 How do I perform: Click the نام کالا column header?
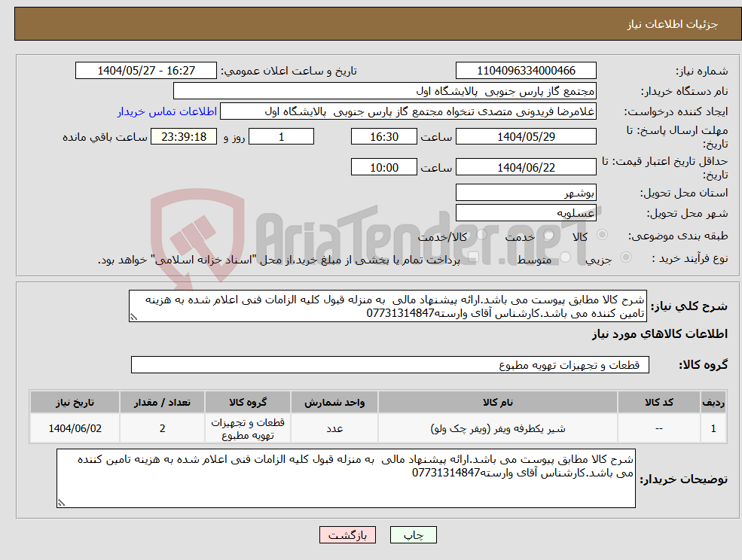click(x=499, y=401)
